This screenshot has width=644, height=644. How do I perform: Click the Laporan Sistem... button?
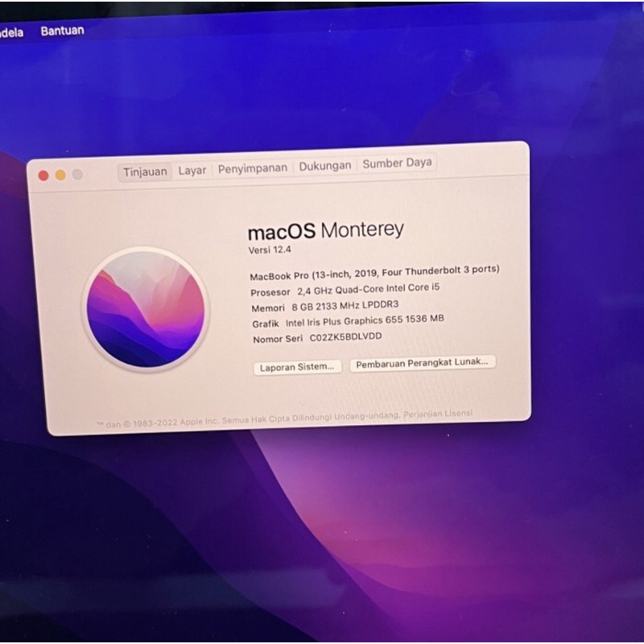[x=297, y=367]
